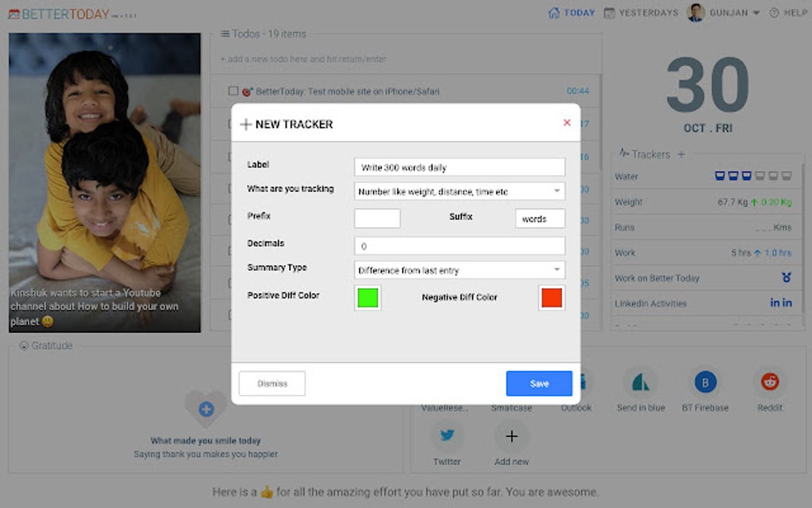Viewport: 812px width, 508px height.
Task: Save the new tracker
Action: tap(539, 384)
